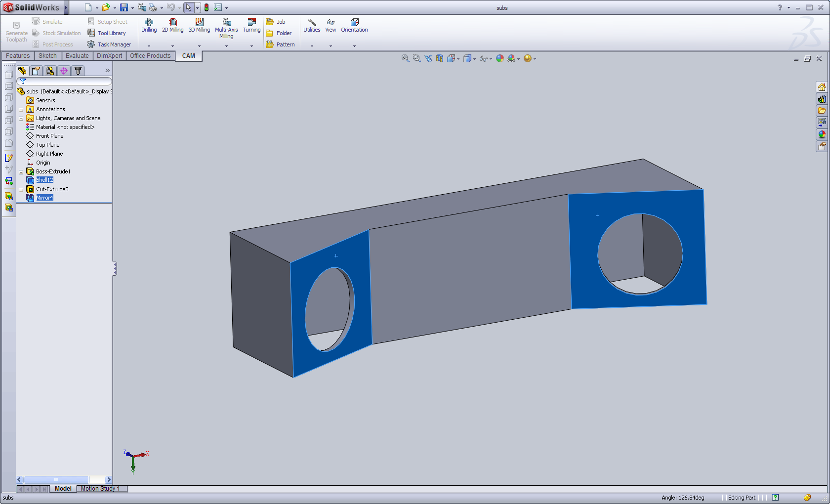This screenshot has height=504, width=830.
Task: Open the Motion Study 1 tab
Action: coord(100,489)
